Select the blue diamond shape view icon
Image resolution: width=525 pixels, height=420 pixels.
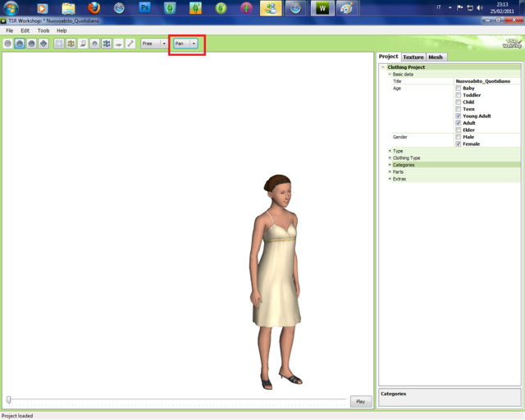(43, 43)
